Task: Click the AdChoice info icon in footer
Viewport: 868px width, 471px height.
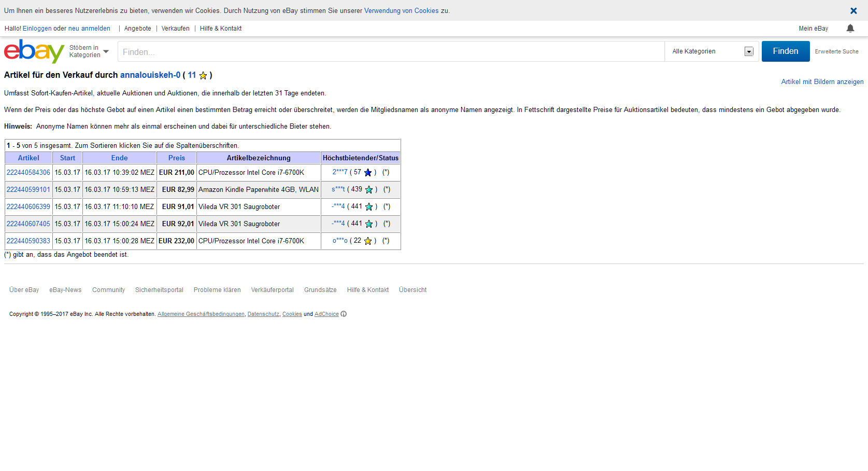Action: pyautogui.click(x=344, y=314)
